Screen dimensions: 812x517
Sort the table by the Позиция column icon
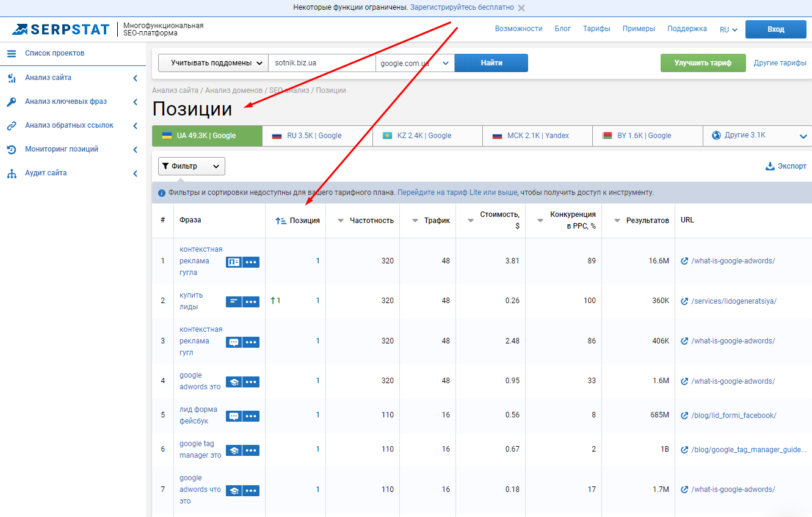point(281,221)
